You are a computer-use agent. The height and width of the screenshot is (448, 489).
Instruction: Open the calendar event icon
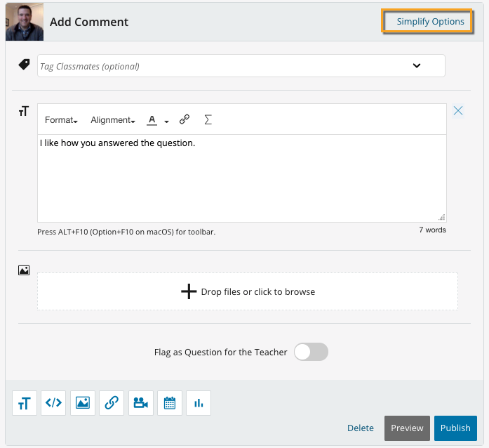pos(169,402)
